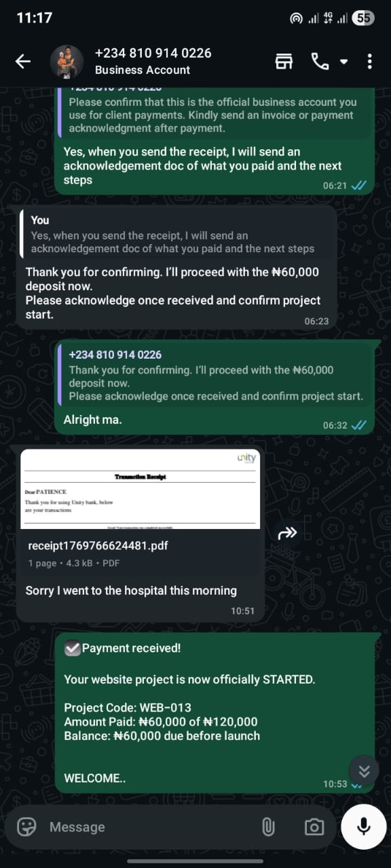
Task: Open the three-dot overflow menu
Action: pyautogui.click(x=371, y=60)
